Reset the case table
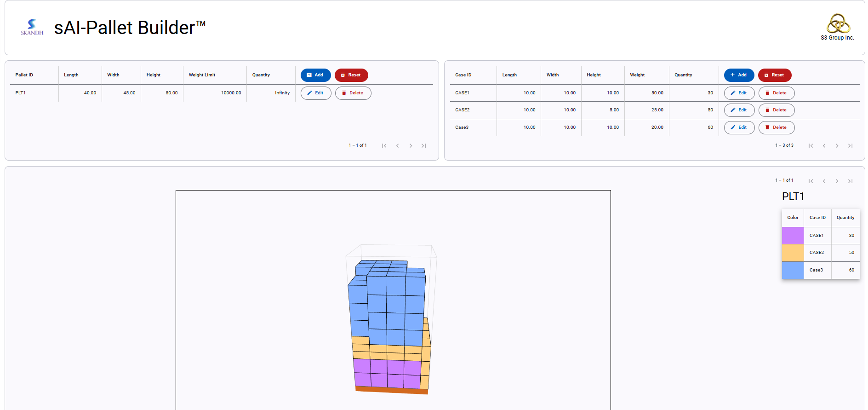This screenshot has height=410, width=868. coord(775,75)
